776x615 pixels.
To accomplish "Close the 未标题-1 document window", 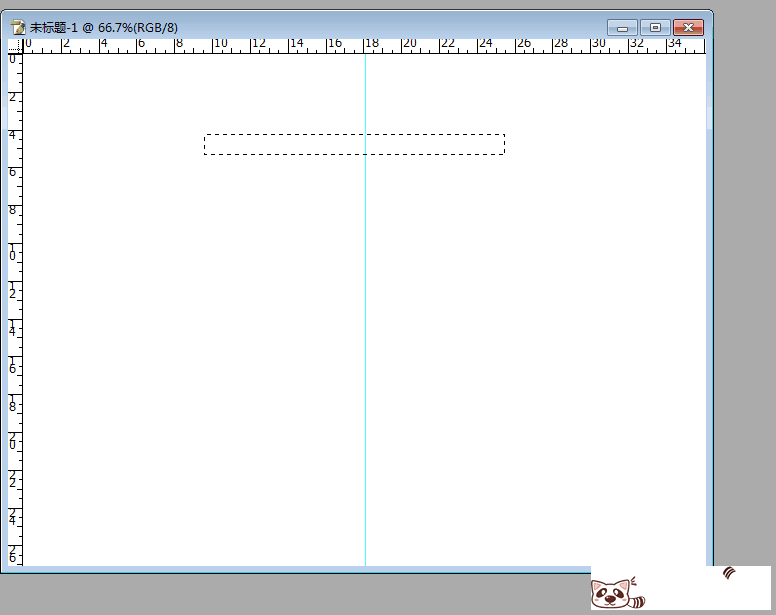I will 688,27.
